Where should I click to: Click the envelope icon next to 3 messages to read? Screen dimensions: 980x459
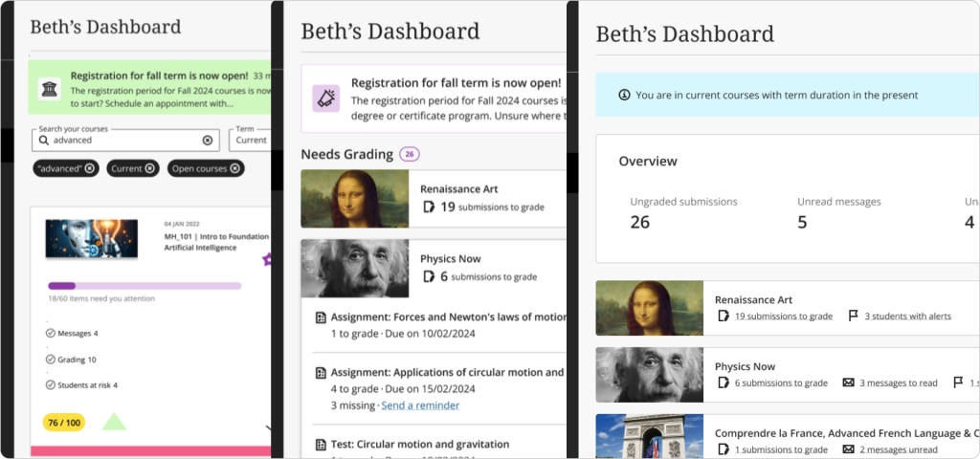[x=848, y=382]
